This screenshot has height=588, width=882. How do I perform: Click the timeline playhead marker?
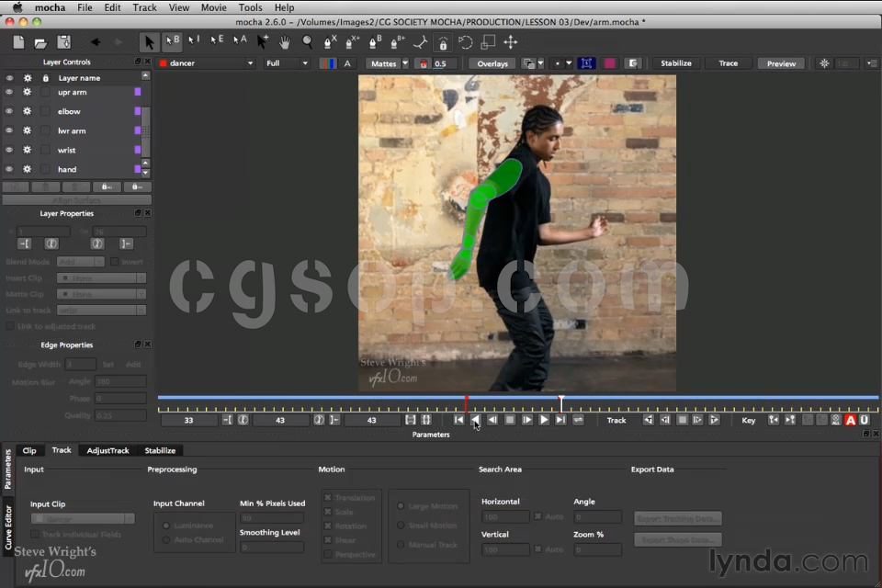tap(560, 402)
